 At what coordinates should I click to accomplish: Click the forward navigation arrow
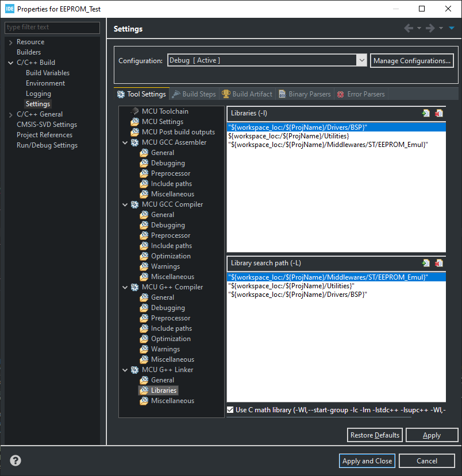(x=430, y=28)
